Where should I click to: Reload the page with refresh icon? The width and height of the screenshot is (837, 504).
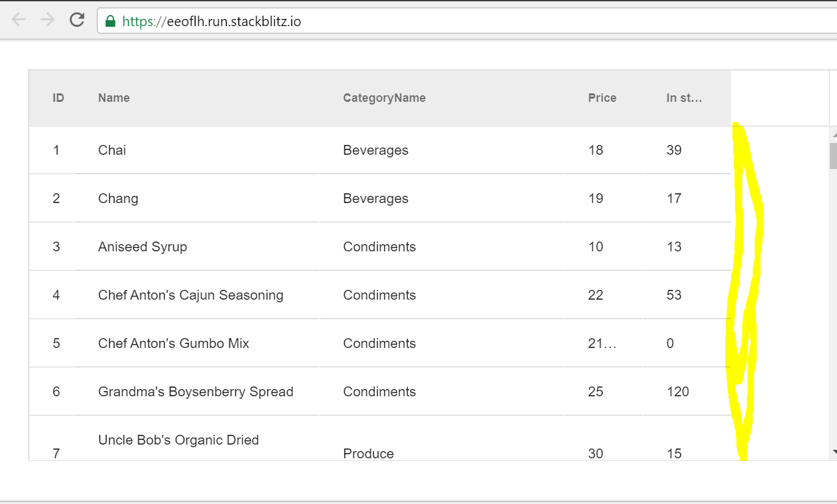click(x=77, y=20)
